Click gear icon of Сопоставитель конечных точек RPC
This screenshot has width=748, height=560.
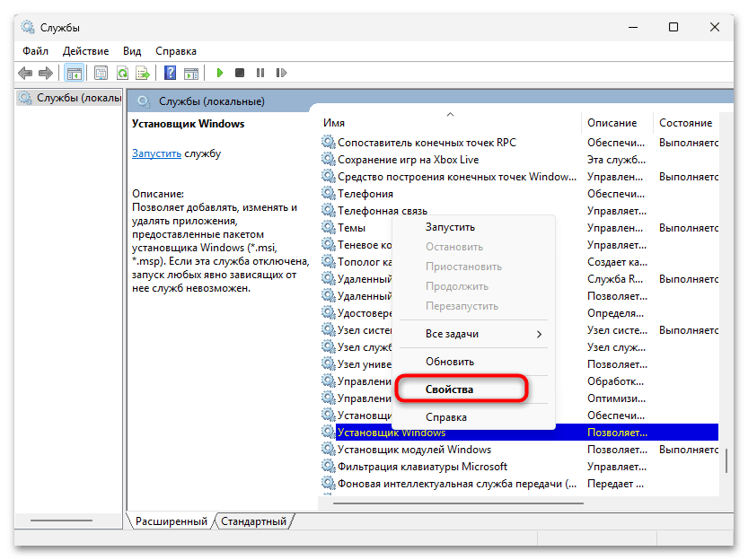[x=329, y=142]
